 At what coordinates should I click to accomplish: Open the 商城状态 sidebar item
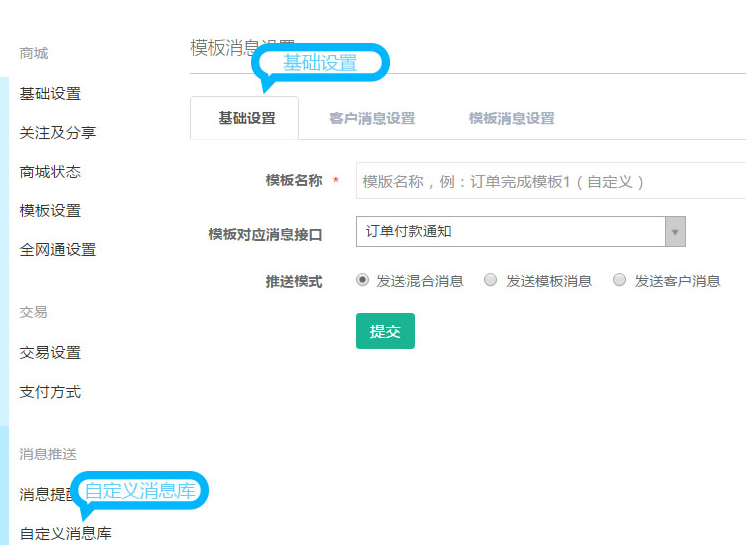click(50, 172)
